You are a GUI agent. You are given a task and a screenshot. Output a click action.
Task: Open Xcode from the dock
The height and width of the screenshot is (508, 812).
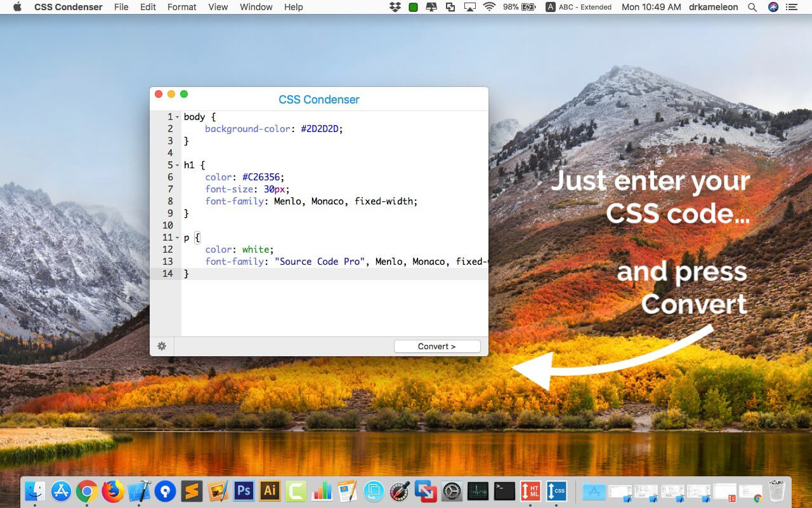pyautogui.click(x=139, y=491)
